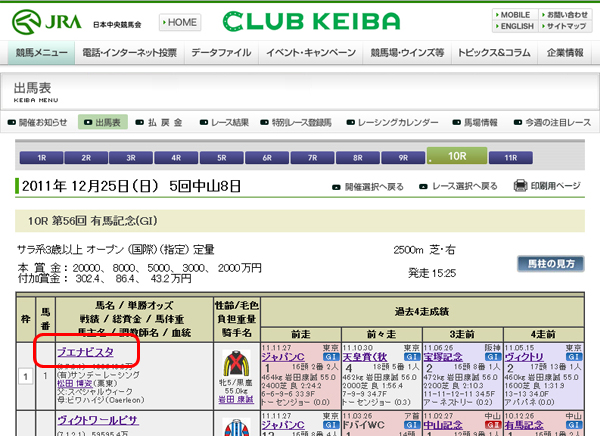Open レーシングカレンダー
The height and width of the screenshot is (436, 600).
coord(392,122)
